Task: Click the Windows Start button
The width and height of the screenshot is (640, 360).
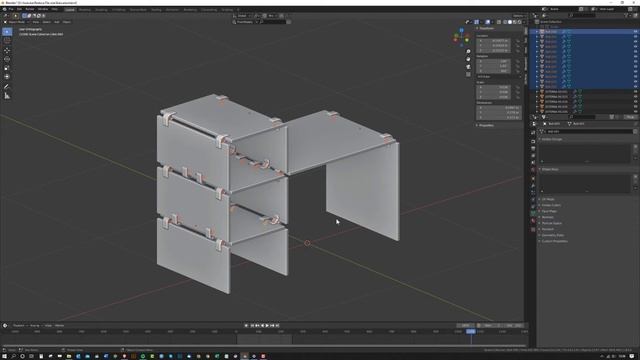Action: point(4,356)
